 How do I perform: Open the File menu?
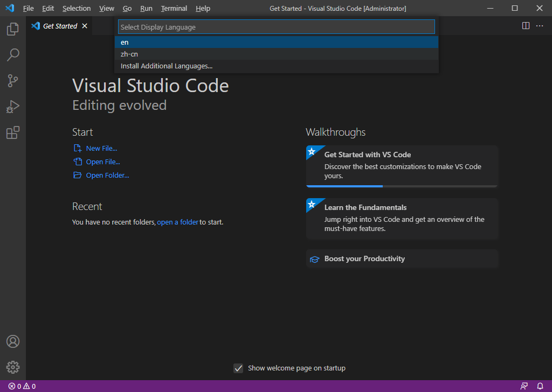[x=28, y=8]
